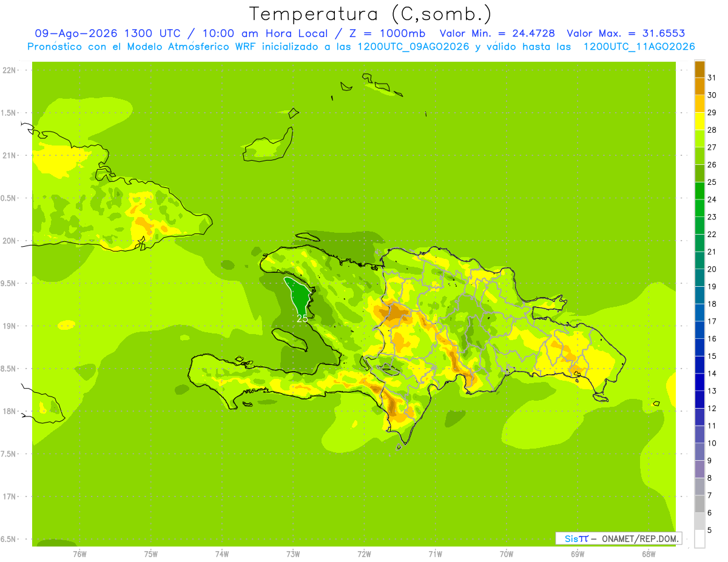Screen dimensions: 728x562
Task: Click colorbar label 18 in the legend
Action: [x=712, y=304]
